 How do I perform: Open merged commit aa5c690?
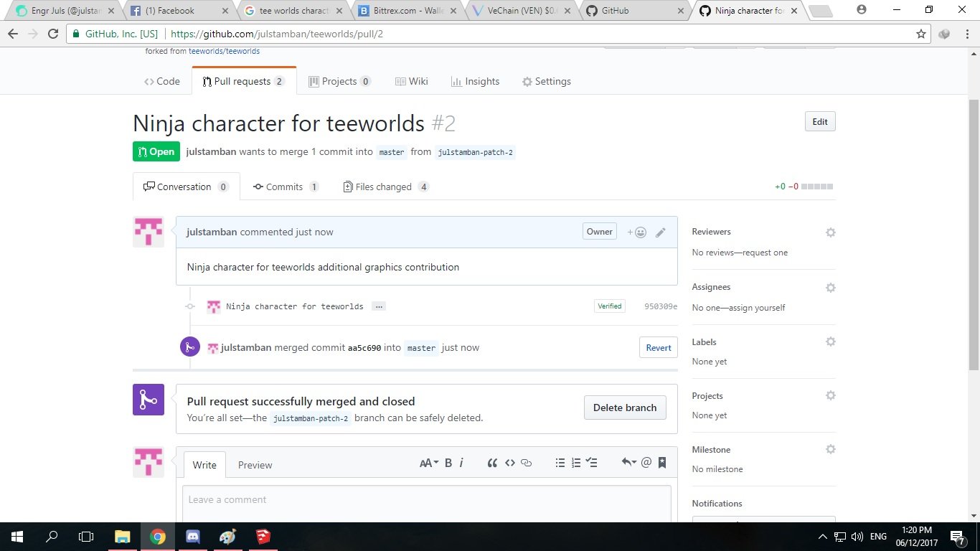click(364, 348)
